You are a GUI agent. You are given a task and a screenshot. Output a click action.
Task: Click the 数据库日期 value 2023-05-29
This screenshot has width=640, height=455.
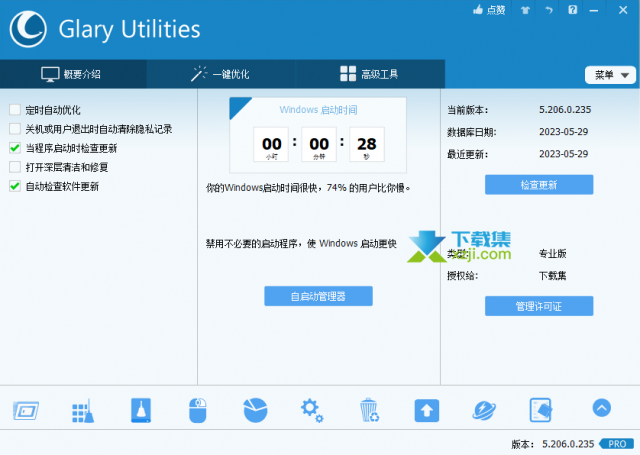pos(564,131)
